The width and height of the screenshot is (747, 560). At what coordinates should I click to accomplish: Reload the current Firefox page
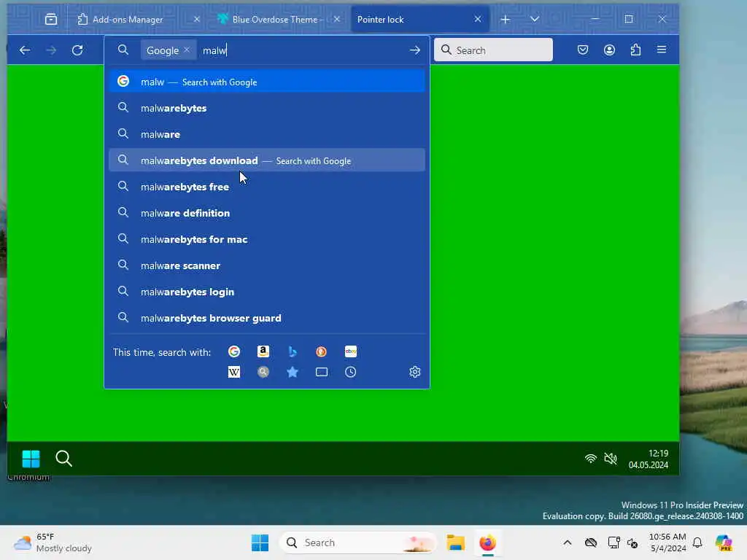tap(77, 50)
